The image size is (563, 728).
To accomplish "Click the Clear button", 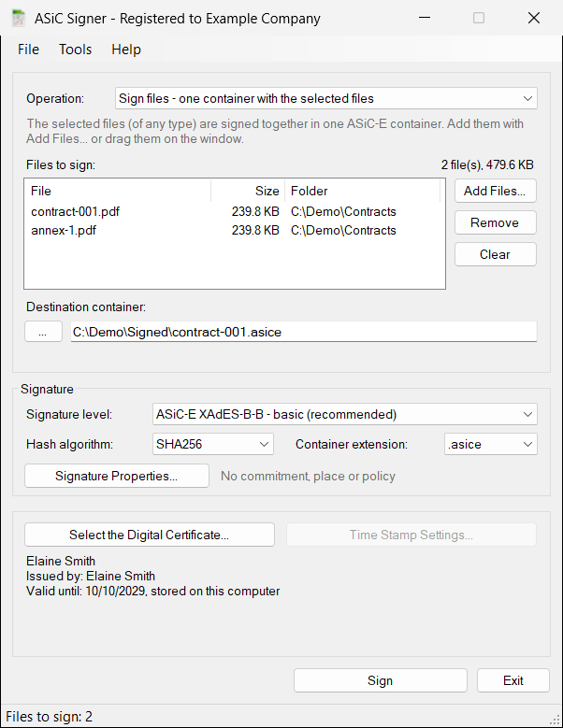I will click(x=495, y=254).
